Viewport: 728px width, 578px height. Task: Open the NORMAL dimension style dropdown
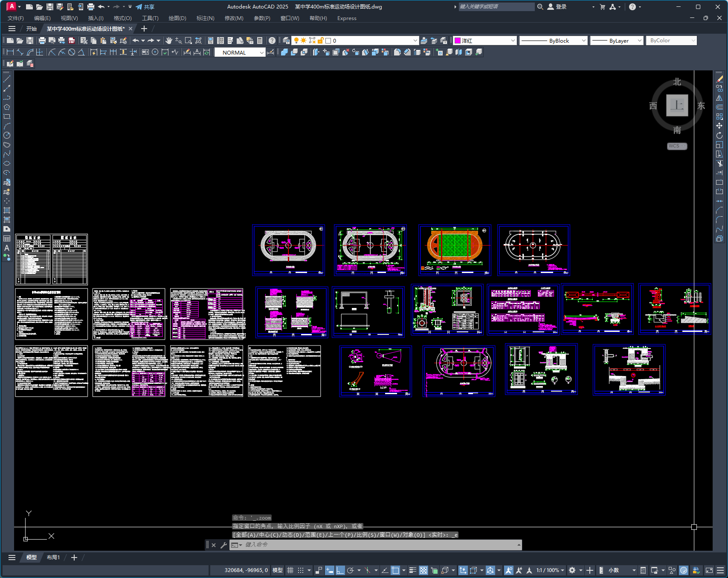coord(240,52)
